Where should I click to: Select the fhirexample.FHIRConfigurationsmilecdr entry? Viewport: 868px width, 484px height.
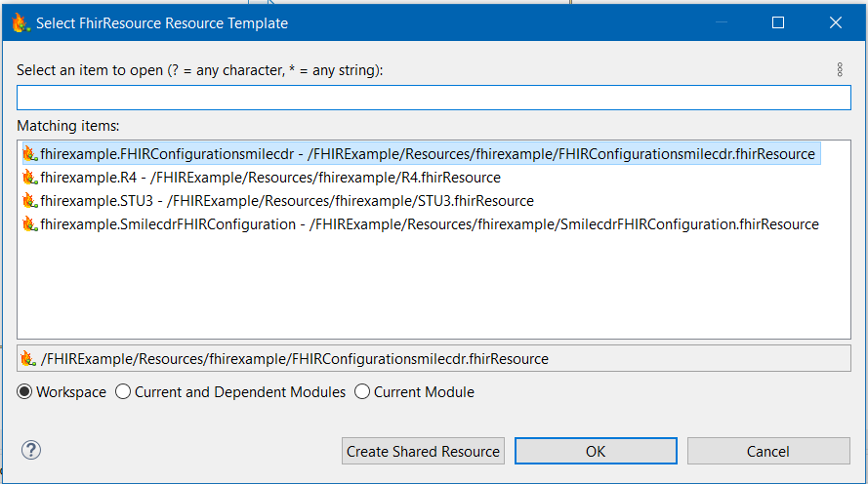tap(427, 154)
